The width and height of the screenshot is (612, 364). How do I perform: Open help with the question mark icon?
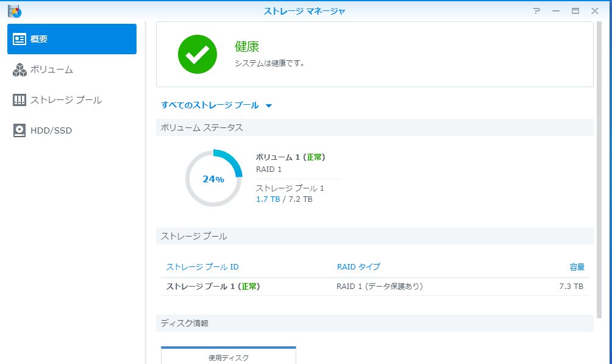[536, 11]
